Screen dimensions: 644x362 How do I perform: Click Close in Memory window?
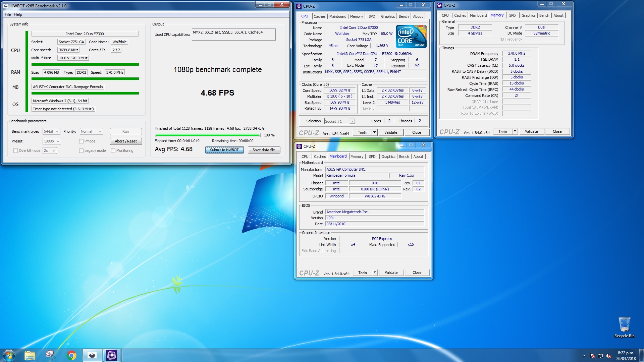pyautogui.click(x=557, y=131)
